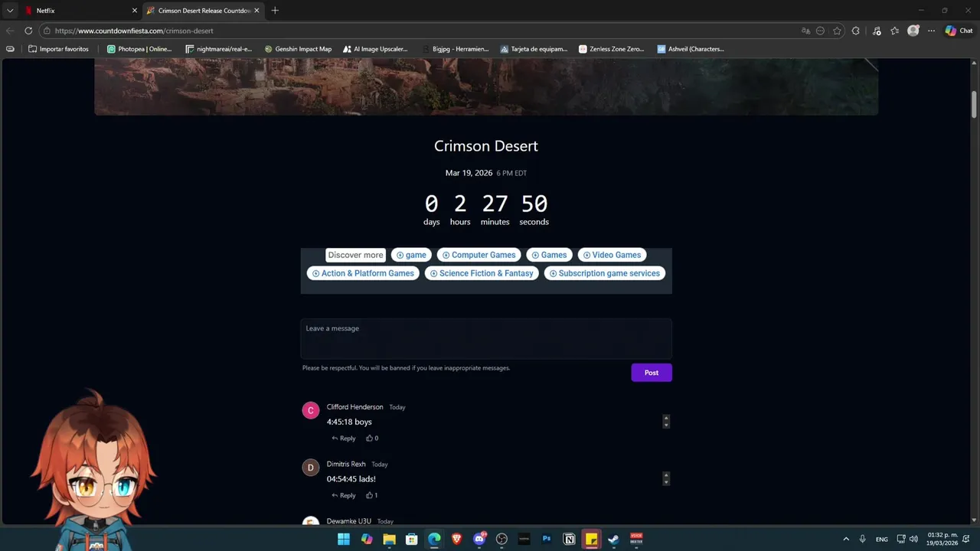
Task: Open Edge settings and more menu
Action: click(x=931, y=31)
